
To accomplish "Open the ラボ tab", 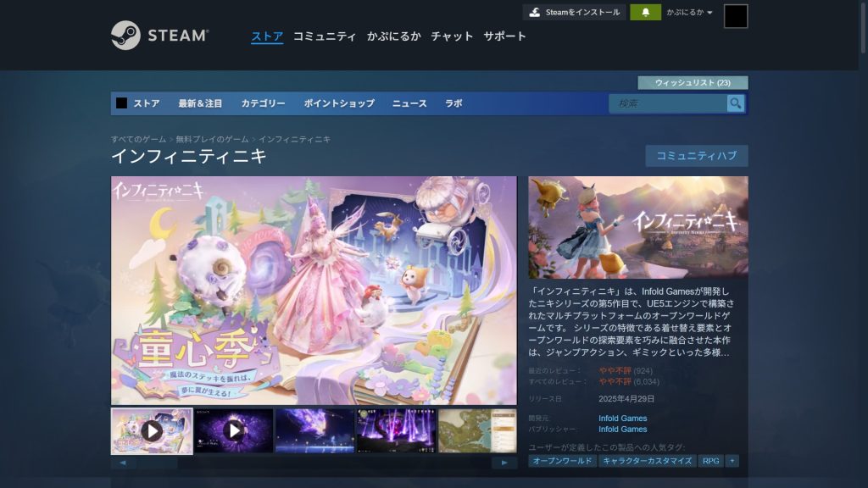I will [x=453, y=103].
